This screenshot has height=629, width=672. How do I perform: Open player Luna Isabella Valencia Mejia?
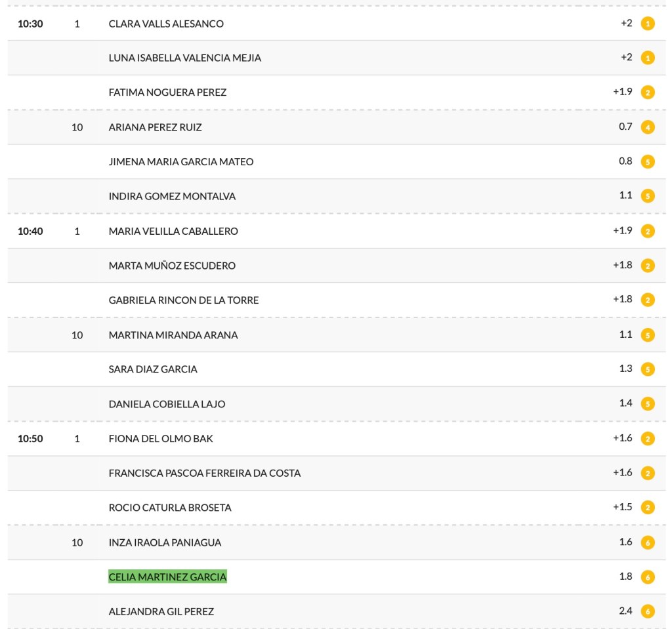pyautogui.click(x=184, y=58)
